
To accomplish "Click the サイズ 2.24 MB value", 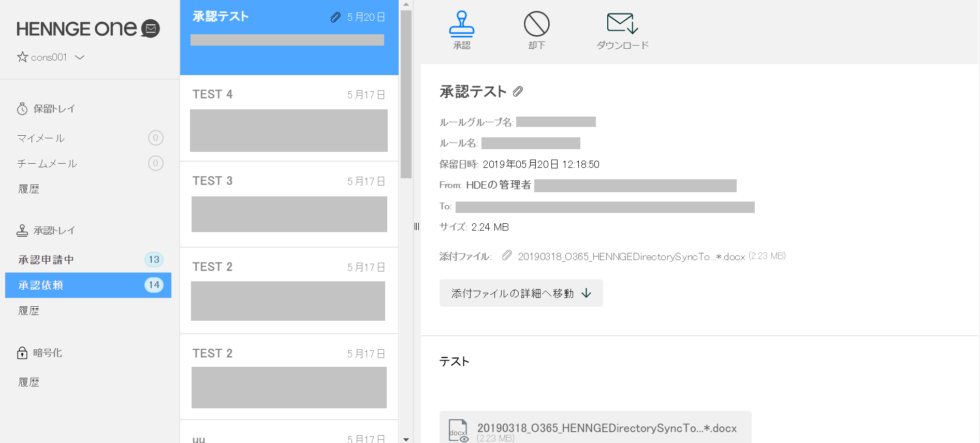I will coord(490,227).
